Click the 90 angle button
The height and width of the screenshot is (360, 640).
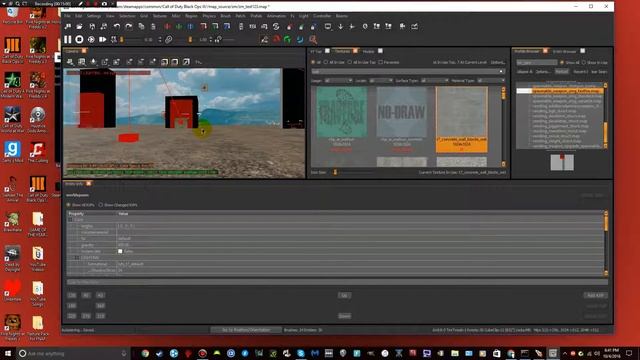86,295
